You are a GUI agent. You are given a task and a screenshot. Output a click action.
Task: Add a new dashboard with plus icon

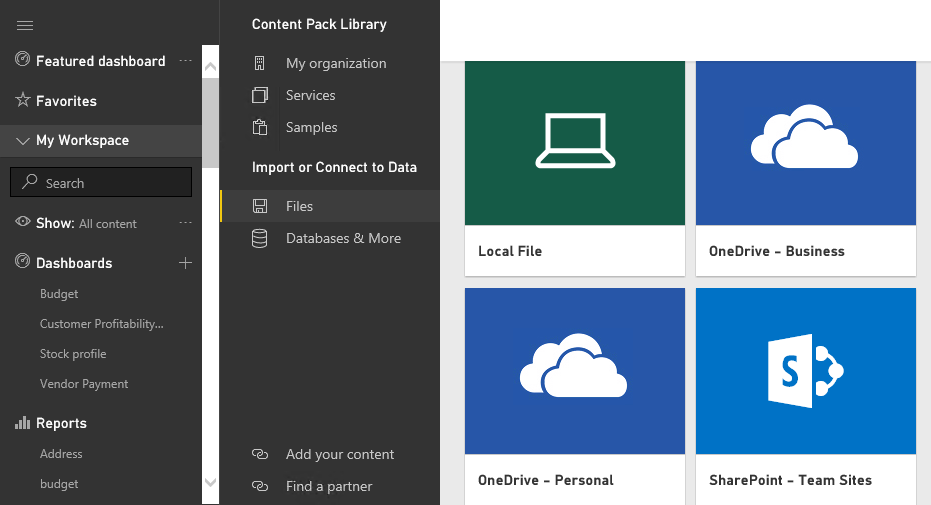click(x=185, y=262)
